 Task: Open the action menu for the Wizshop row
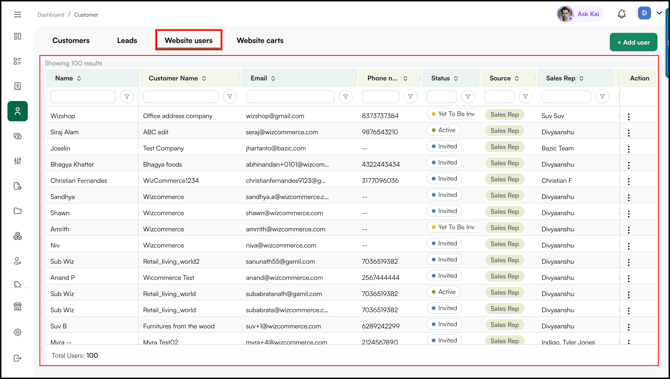pos(629,117)
